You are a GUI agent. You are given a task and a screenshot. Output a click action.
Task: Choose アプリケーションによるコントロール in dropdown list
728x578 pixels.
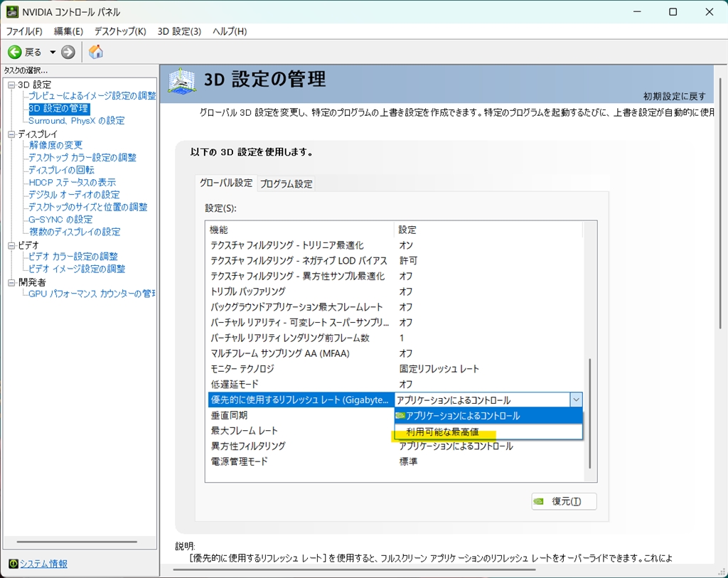488,416
